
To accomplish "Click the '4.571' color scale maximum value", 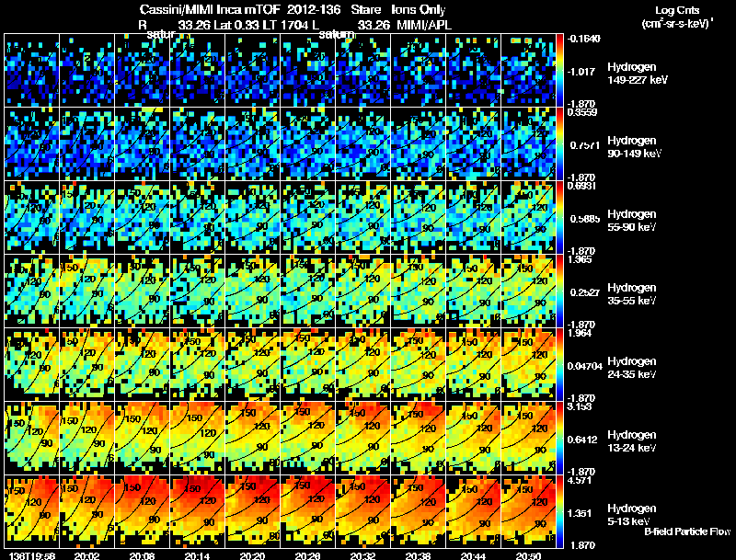I will (580, 481).
